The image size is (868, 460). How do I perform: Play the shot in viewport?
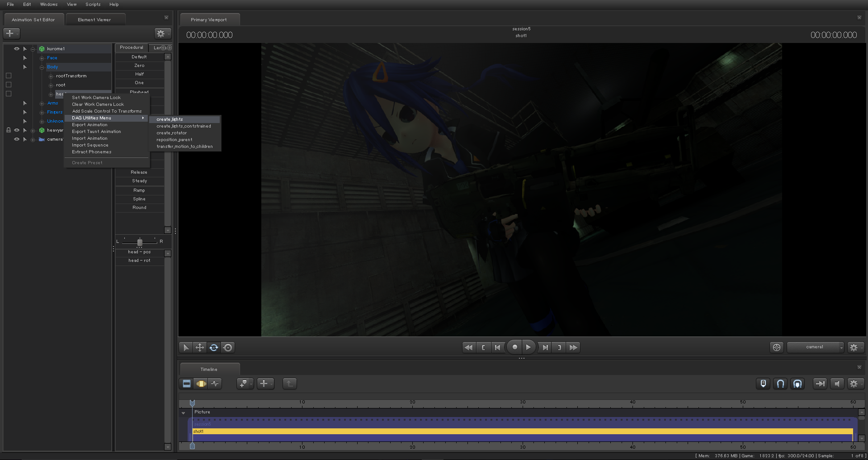(x=528, y=347)
